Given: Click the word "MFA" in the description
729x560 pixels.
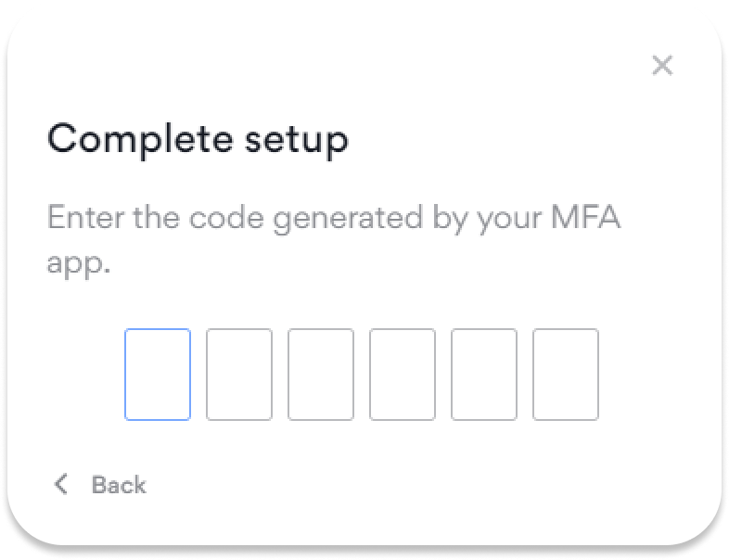Looking at the screenshot, I should click(x=585, y=220).
